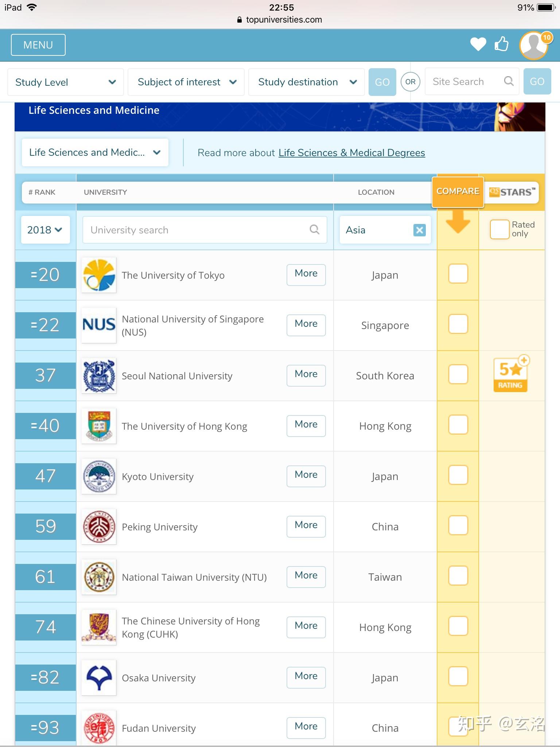
Task: Open Life Sciences & Medical Degrees link
Action: 352,153
